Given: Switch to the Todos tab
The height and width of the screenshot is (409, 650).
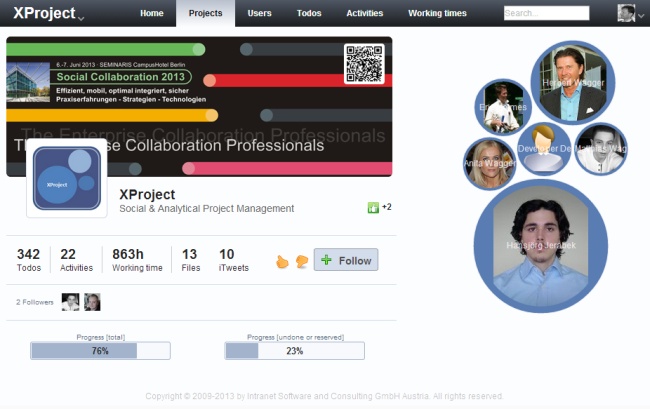Looking at the screenshot, I should pos(309,13).
